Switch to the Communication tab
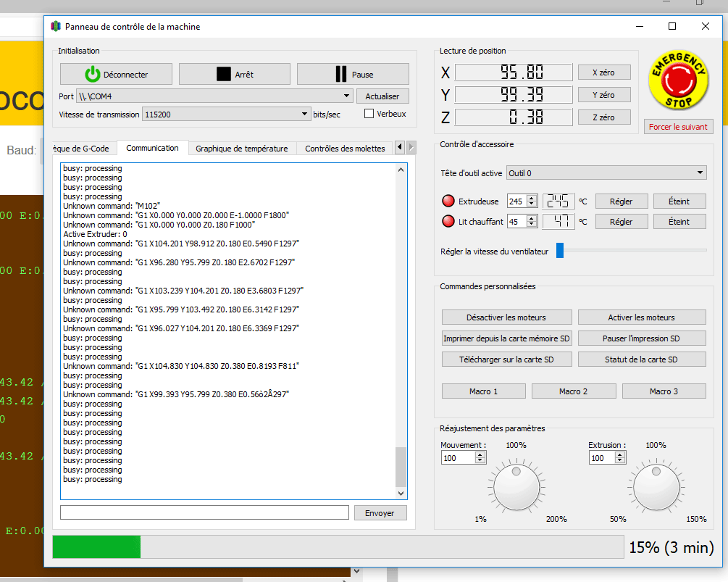 pos(152,148)
